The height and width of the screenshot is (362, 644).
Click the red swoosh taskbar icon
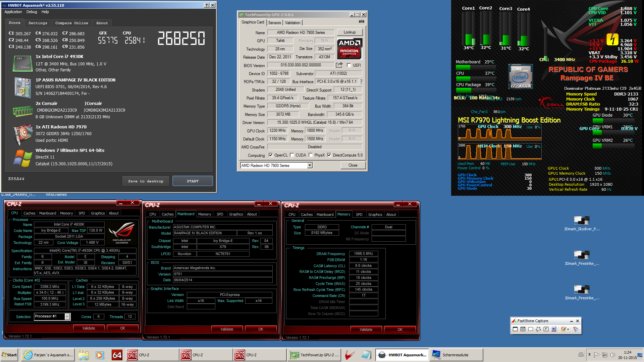coord(350,355)
